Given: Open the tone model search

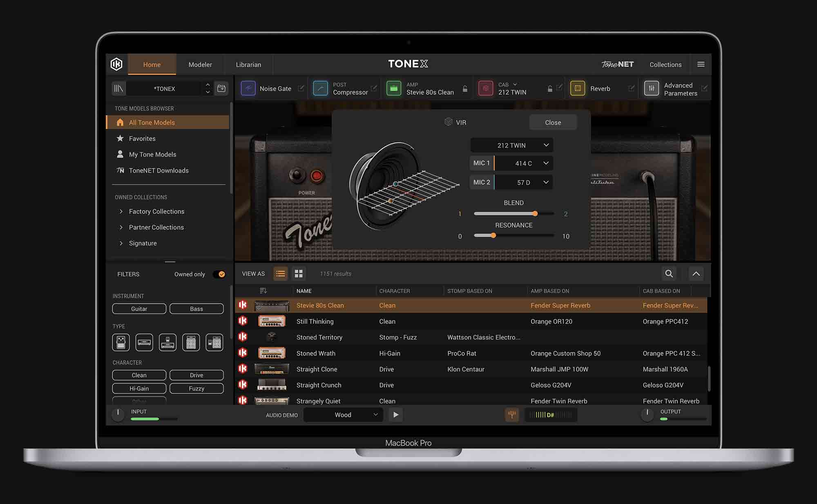Looking at the screenshot, I should pyautogui.click(x=669, y=274).
